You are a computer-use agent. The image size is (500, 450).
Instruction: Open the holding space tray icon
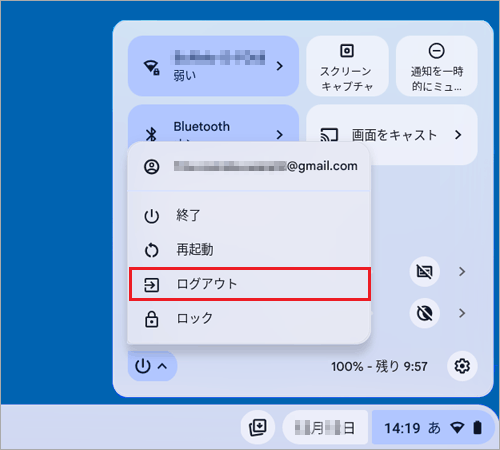click(258, 427)
